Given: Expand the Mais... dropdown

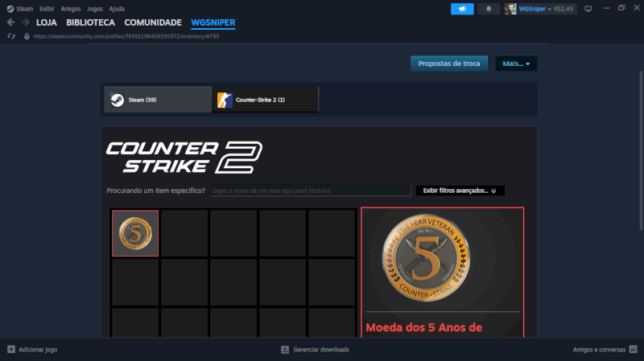Looking at the screenshot, I should [516, 64].
